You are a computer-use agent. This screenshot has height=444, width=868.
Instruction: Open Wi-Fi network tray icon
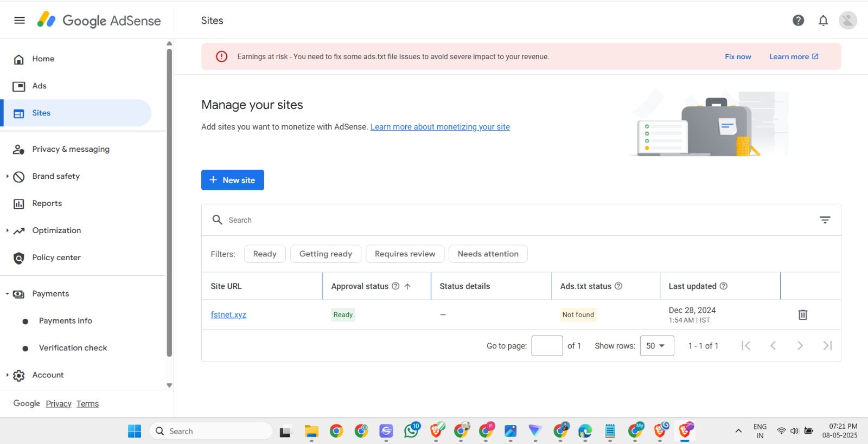tap(781, 431)
